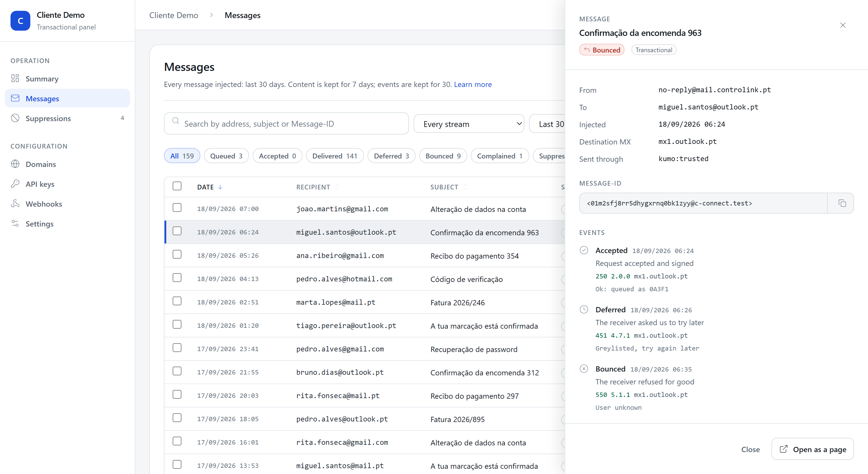
Task: Click the Webhooks icon in sidebar
Action: 15,204
